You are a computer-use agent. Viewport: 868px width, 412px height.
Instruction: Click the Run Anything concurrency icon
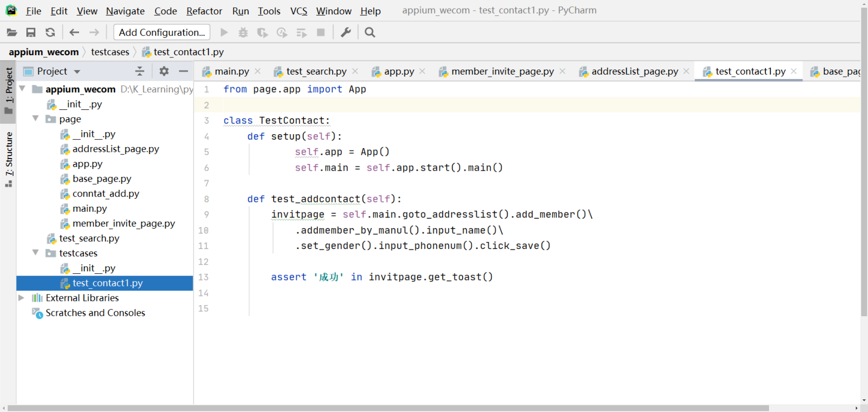pos(302,33)
